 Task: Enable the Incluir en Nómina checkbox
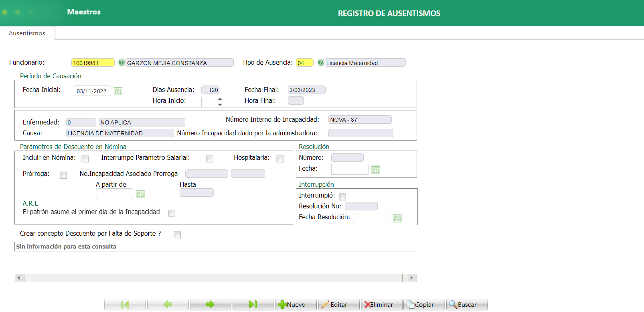85,159
